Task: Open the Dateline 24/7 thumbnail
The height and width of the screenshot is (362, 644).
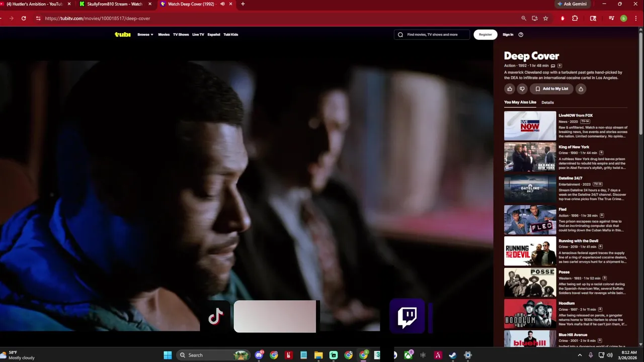Action: coord(530,189)
